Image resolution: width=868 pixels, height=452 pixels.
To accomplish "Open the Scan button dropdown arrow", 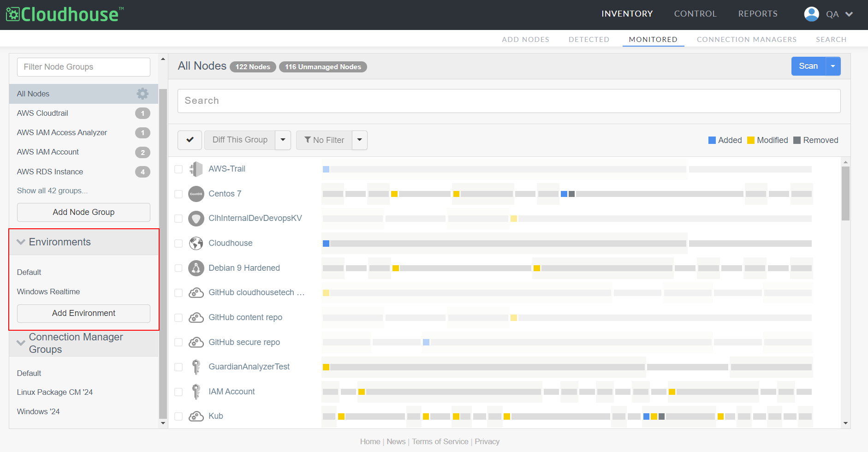I will (x=833, y=66).
